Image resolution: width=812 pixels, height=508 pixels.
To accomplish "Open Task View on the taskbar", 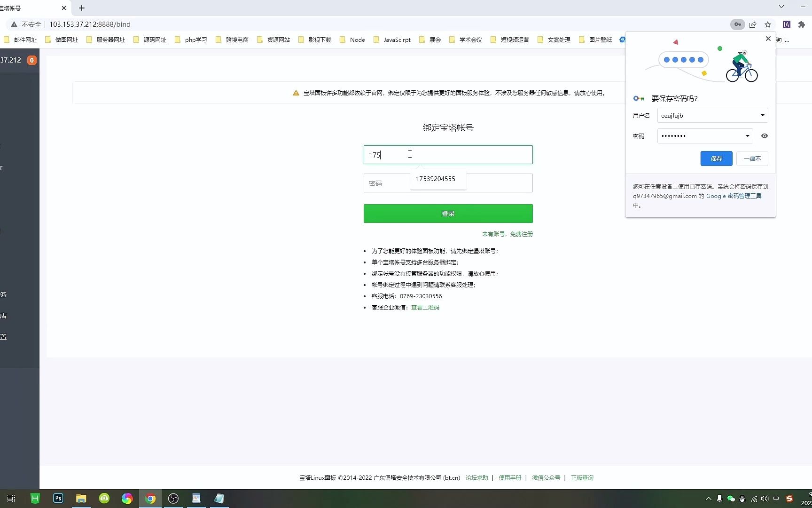I will tap(11, 499).
